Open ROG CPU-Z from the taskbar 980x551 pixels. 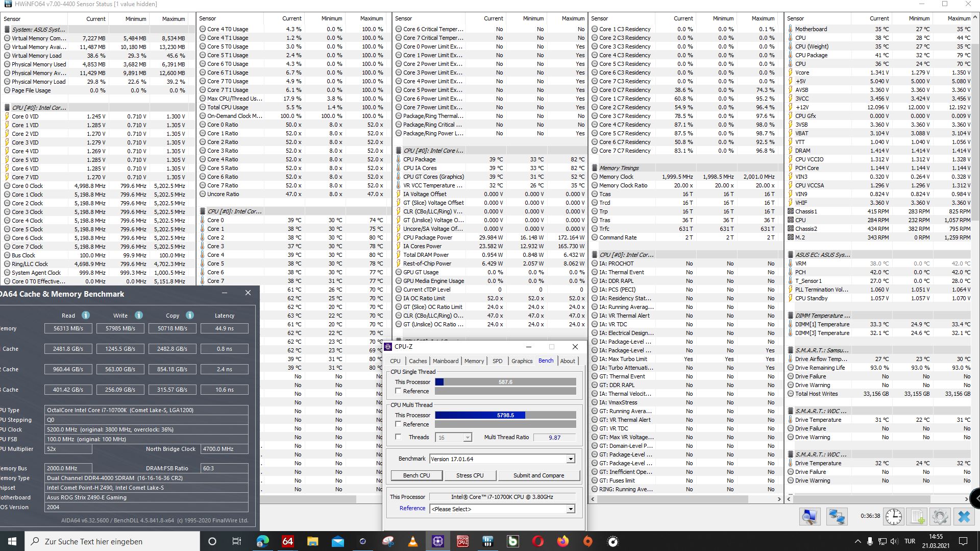click(x=463, y=541)
